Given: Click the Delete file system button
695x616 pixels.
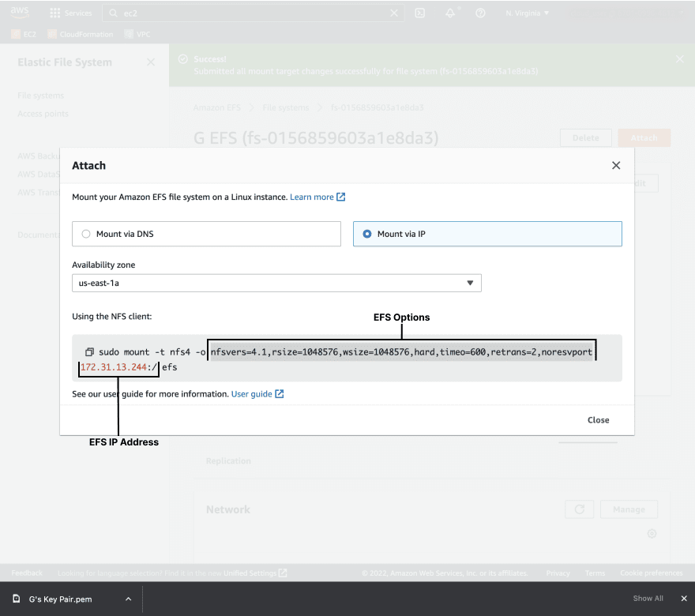Looking at the screenshot, I should [x=586, y=138].
